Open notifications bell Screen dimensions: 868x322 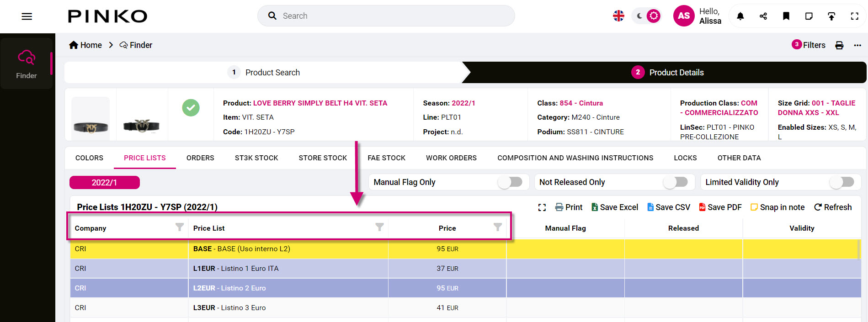(x=740, y=16)
